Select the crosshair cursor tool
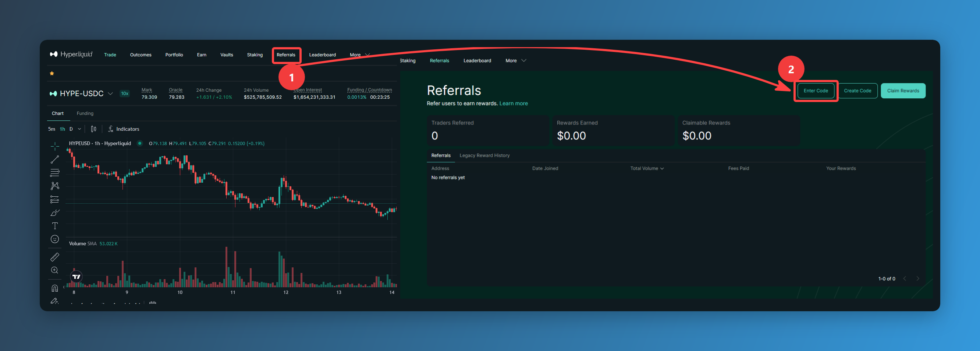Screen dimensions: 980x351 click(x=55, y=146)
